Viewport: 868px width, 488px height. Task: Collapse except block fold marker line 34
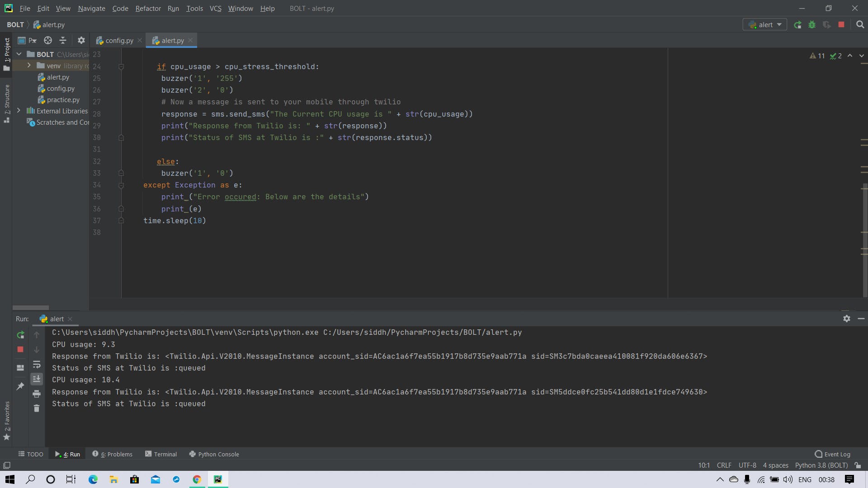(121, 185)
